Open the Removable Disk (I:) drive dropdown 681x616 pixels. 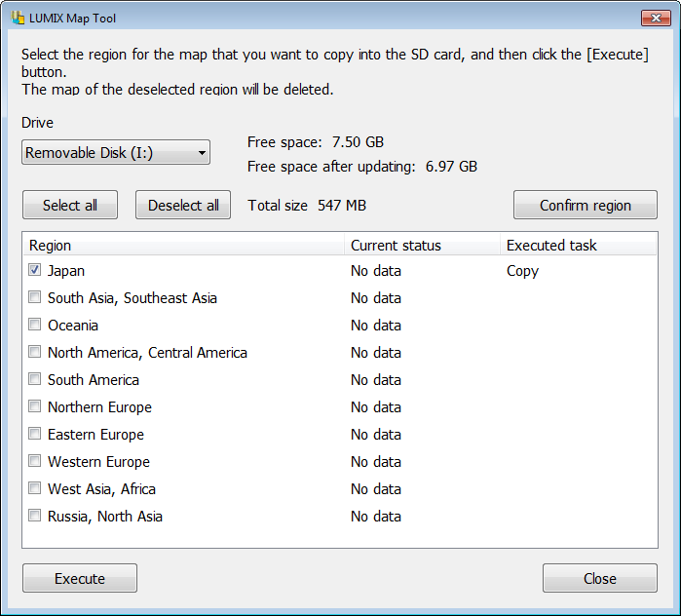click(116, 152)
